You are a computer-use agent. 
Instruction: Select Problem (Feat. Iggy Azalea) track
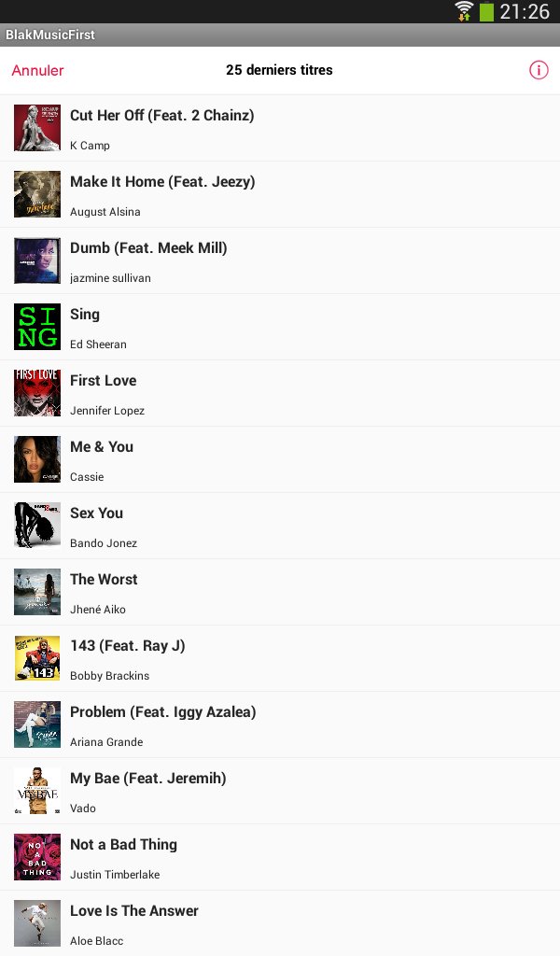[x=280, y=724]
